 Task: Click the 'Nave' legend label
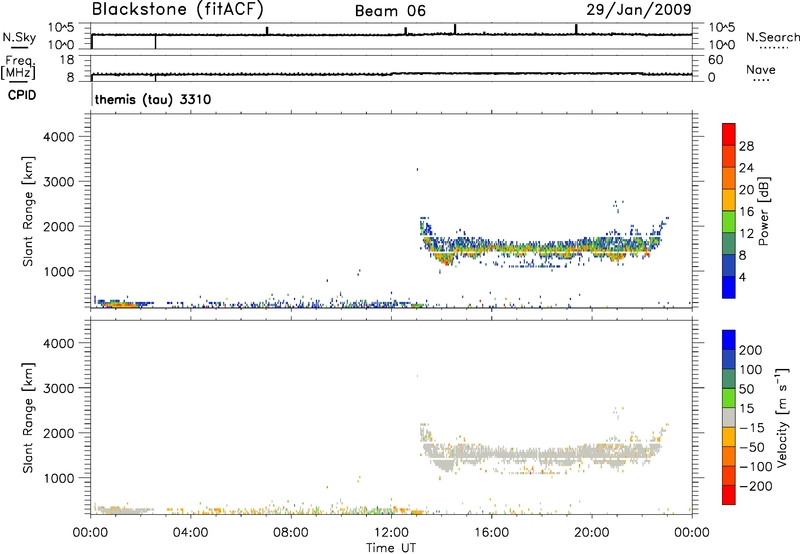761,69
